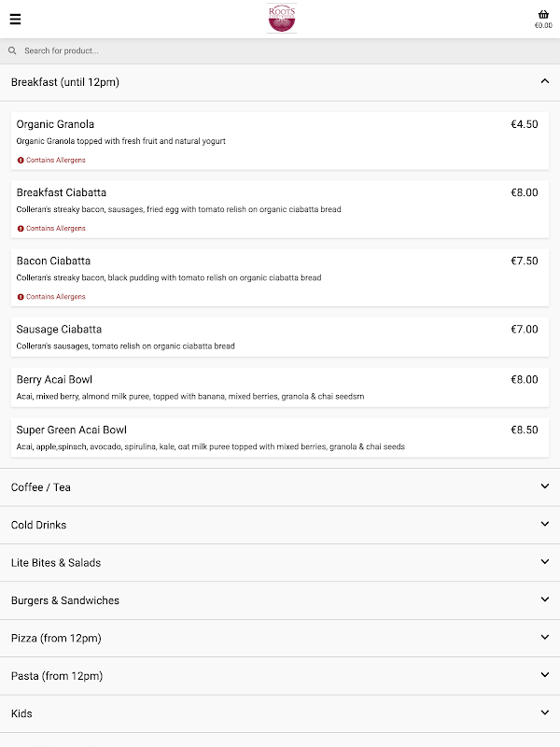Image resolution: width=560 pixels, height=747 pixels.
Task: Collapse the Breakfast section
Action: 545,82
